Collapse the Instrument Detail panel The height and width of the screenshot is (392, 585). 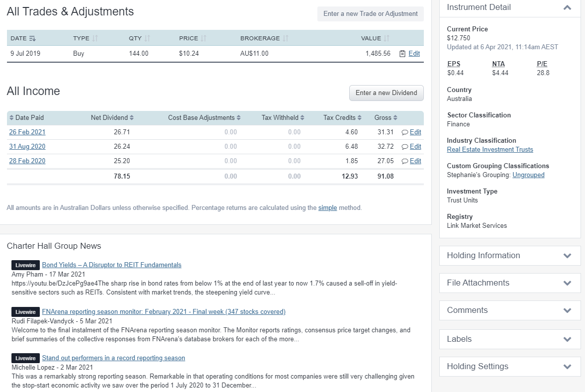567,7
